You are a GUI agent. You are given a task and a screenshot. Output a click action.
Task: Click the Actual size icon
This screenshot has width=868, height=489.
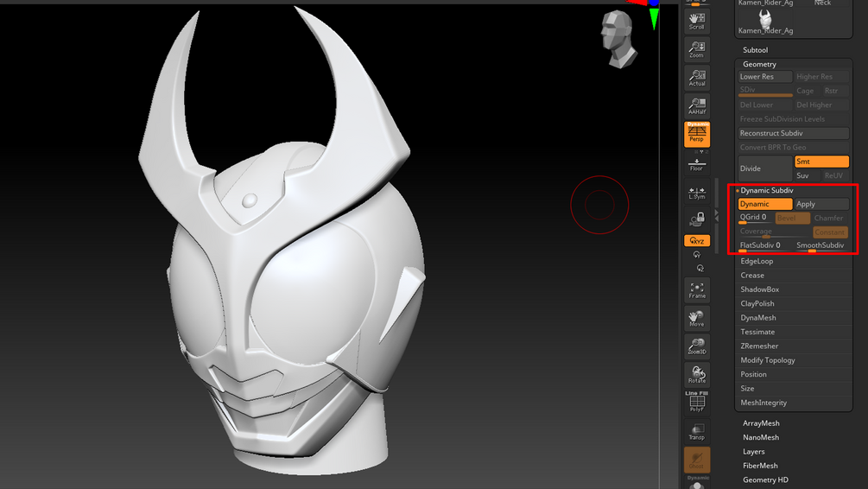(696, 78)
